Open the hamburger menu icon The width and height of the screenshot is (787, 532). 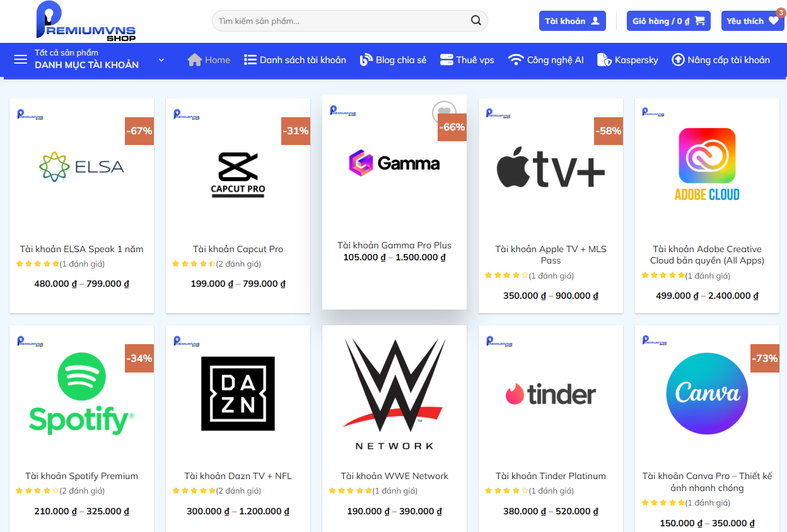(21, 59)
